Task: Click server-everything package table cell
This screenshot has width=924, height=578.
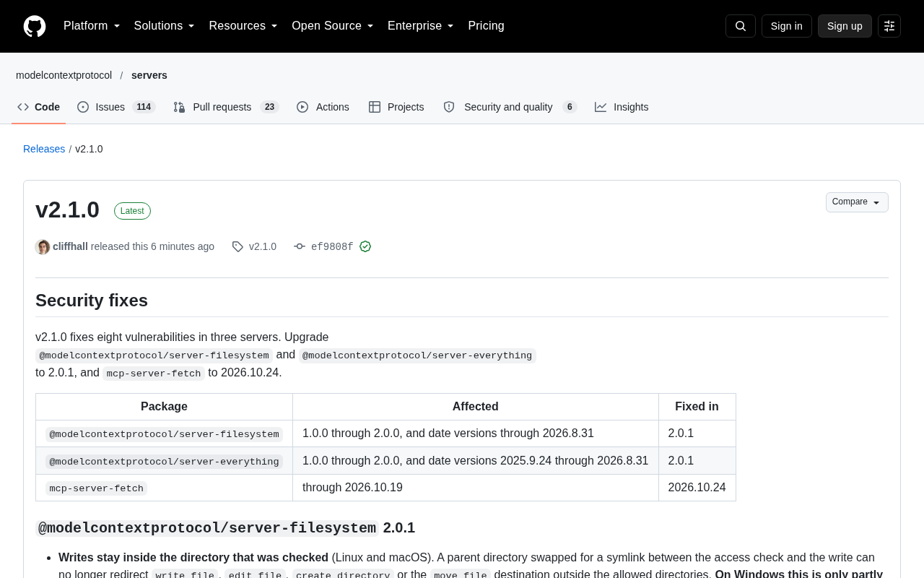Action: (164, 461)
